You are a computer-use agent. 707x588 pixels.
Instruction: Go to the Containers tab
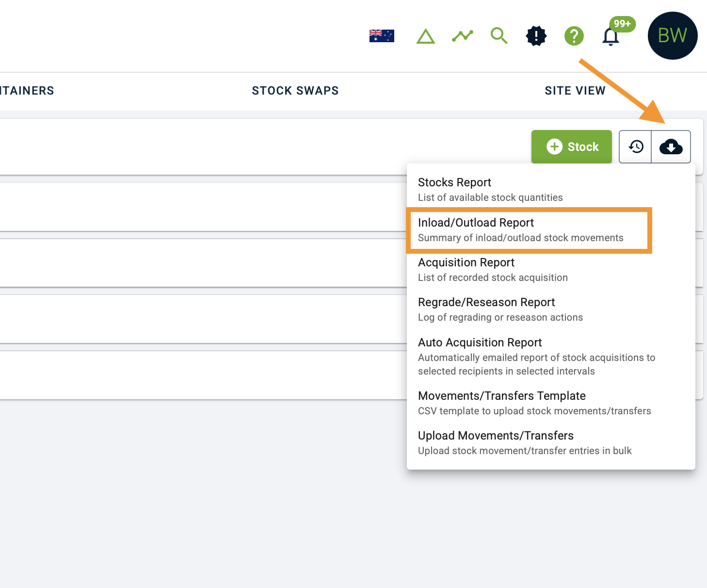27,91
